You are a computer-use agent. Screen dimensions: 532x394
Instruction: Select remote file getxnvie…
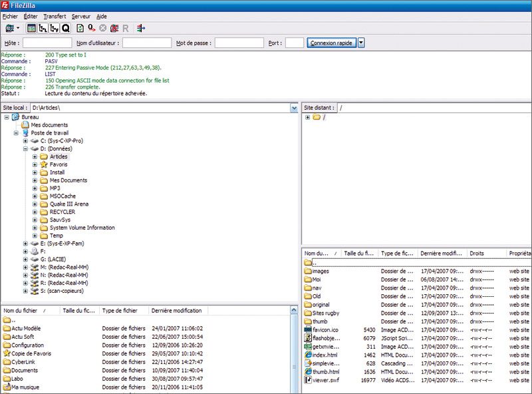pos(326,347)
